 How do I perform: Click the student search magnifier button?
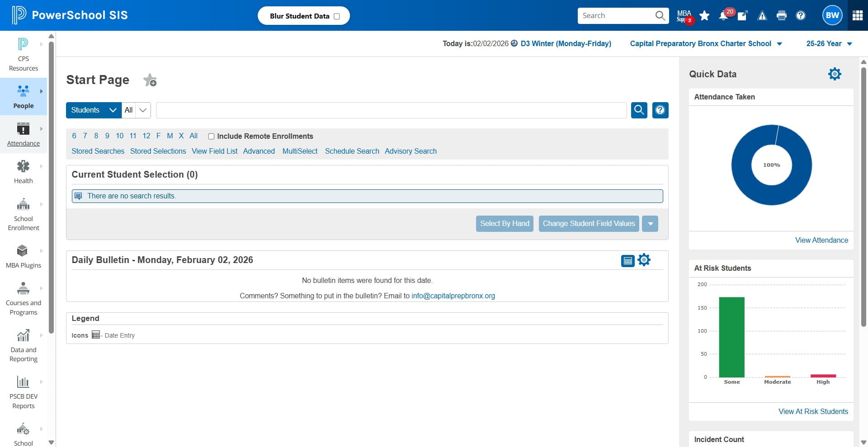[639, 110]
